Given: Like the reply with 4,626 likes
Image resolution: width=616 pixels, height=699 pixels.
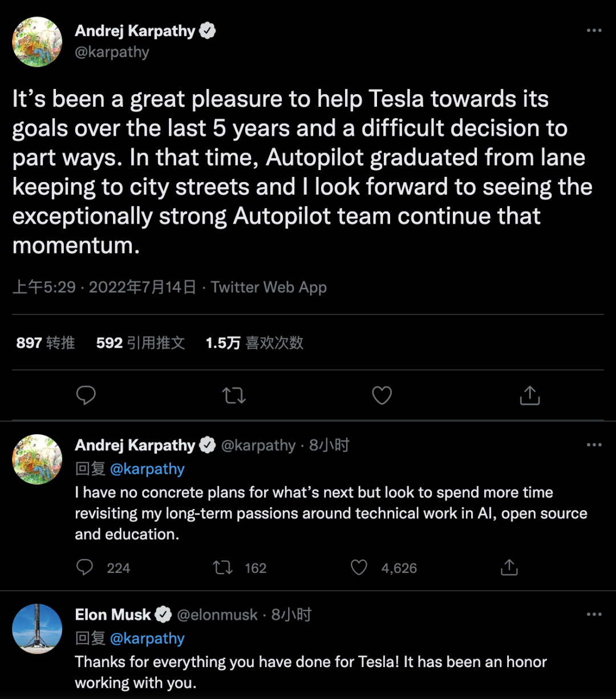Looking at the screenshot, I should 359,567.
